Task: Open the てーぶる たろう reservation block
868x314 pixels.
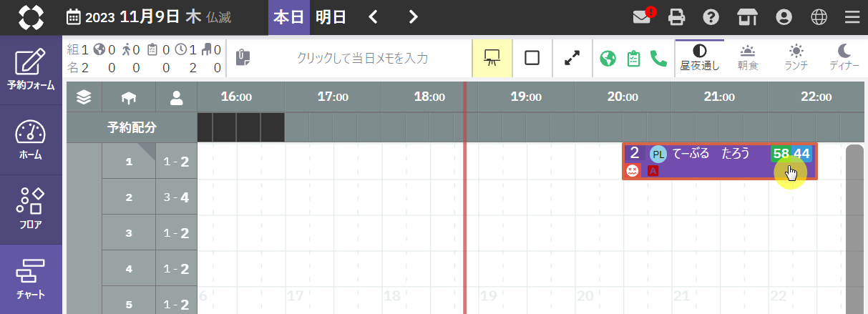Action: click(719, 162)
